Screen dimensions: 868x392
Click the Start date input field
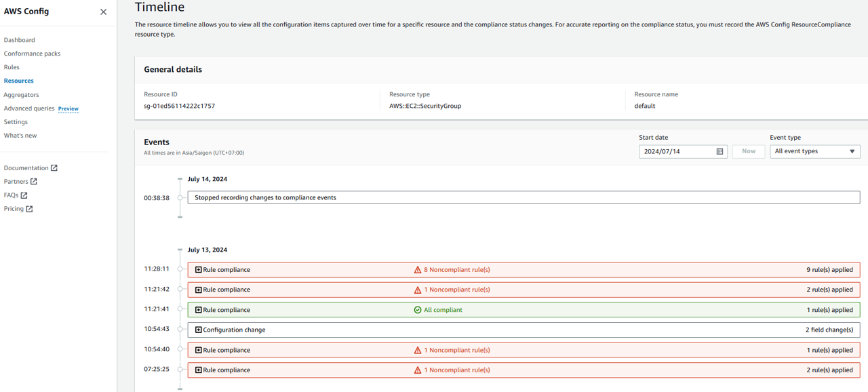(677, 151)
